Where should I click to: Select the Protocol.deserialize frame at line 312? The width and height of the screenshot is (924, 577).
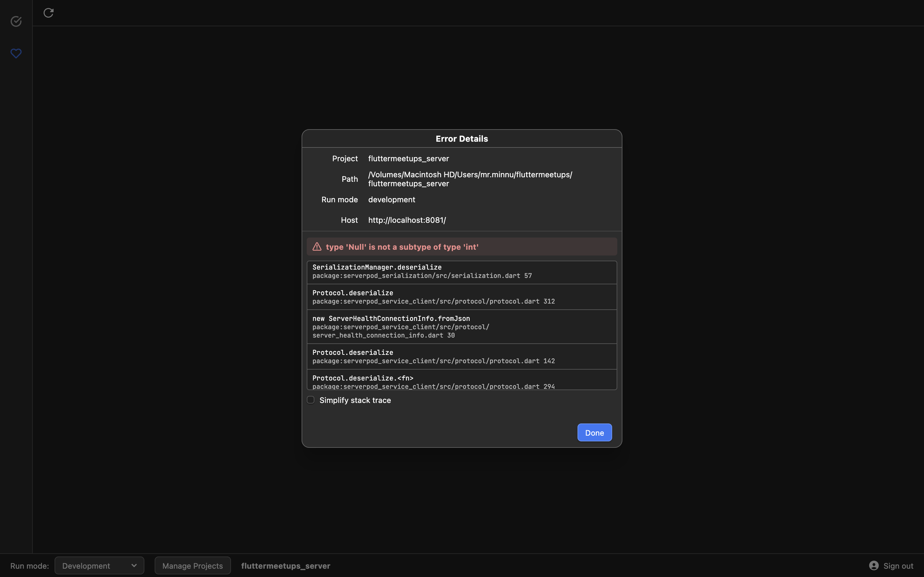point(461,297)
